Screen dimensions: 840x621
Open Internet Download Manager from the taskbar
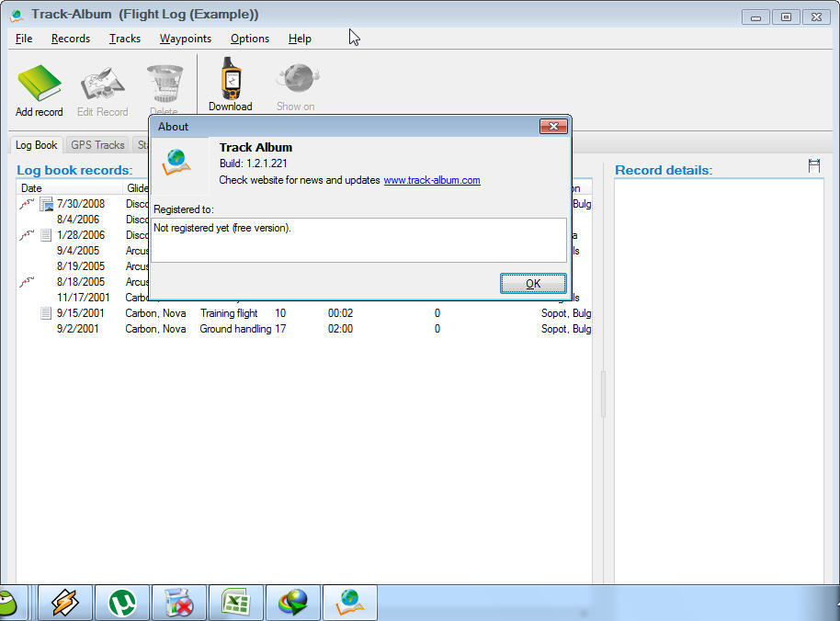[293, 603]
